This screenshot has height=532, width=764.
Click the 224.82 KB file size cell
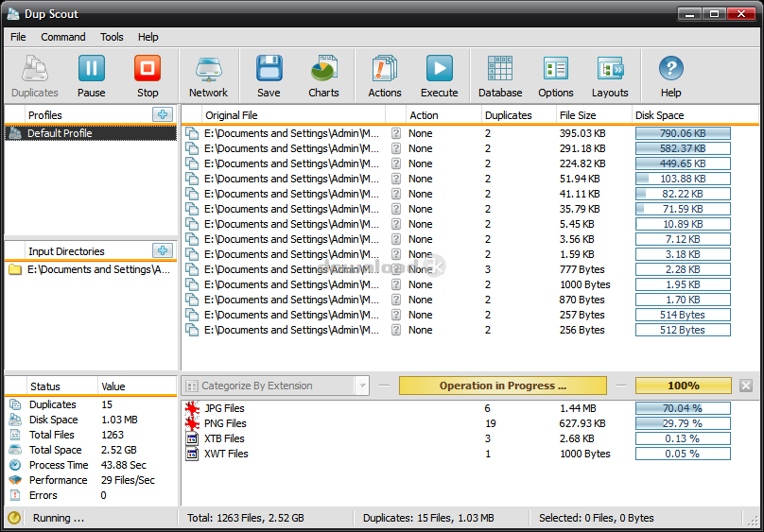click(582, 163)
